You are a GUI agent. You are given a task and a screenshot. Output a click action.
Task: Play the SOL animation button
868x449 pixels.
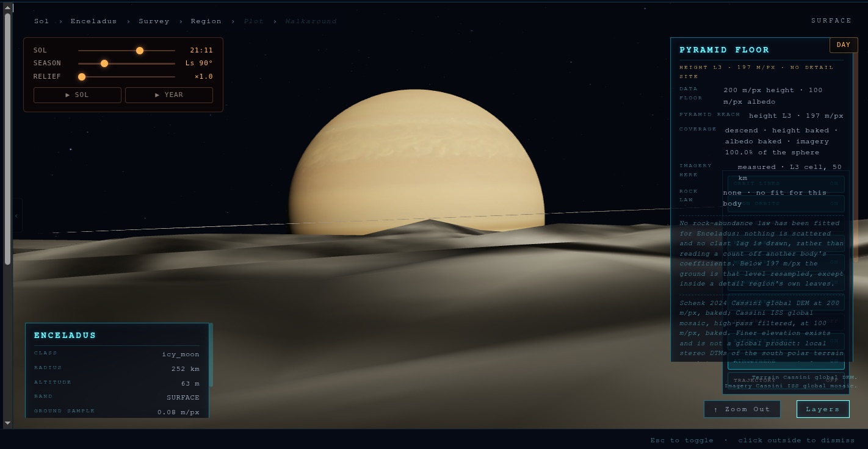(x=78, y=95)
